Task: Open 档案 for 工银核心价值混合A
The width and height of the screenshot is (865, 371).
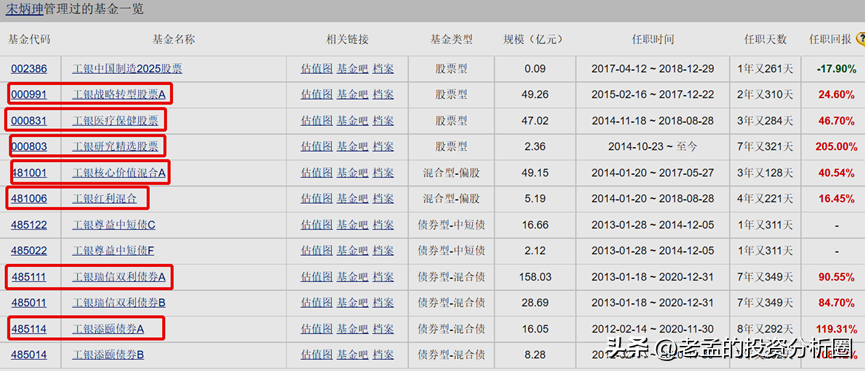Action: [383, 173]
